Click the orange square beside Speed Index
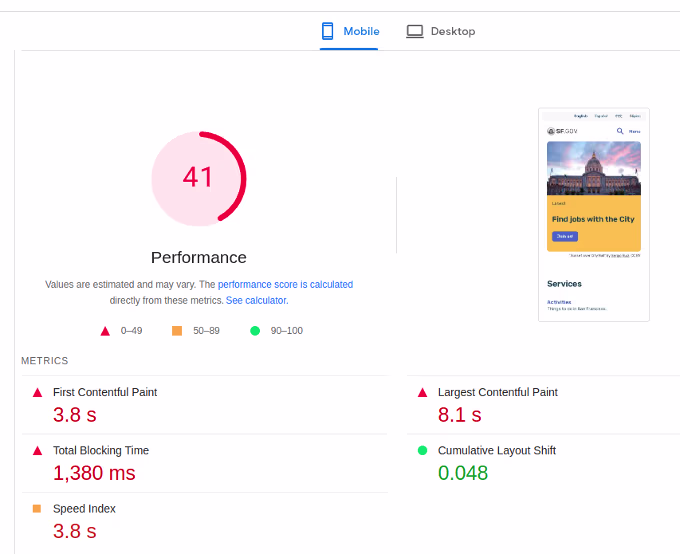The height and width of the screenshot is (554, 680). coord(37,508)
